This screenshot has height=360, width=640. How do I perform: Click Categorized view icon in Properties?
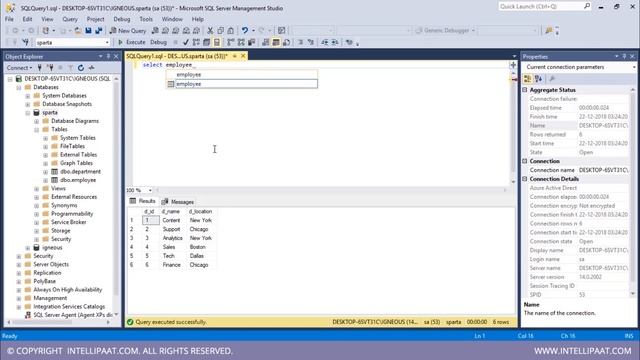527,79
